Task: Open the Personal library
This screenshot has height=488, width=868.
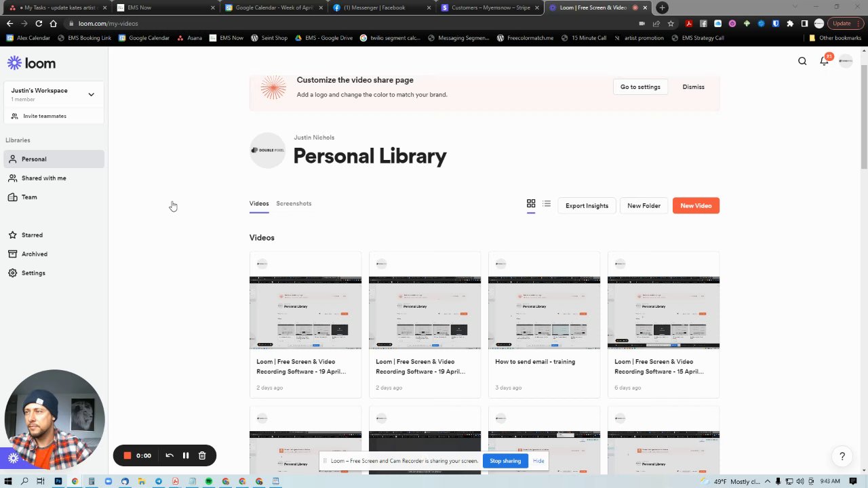Action: click(x=54, y=159)
